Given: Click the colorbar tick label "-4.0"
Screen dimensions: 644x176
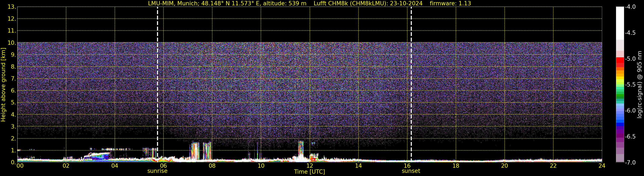Looking at the screenshot, I should point(631,7).
